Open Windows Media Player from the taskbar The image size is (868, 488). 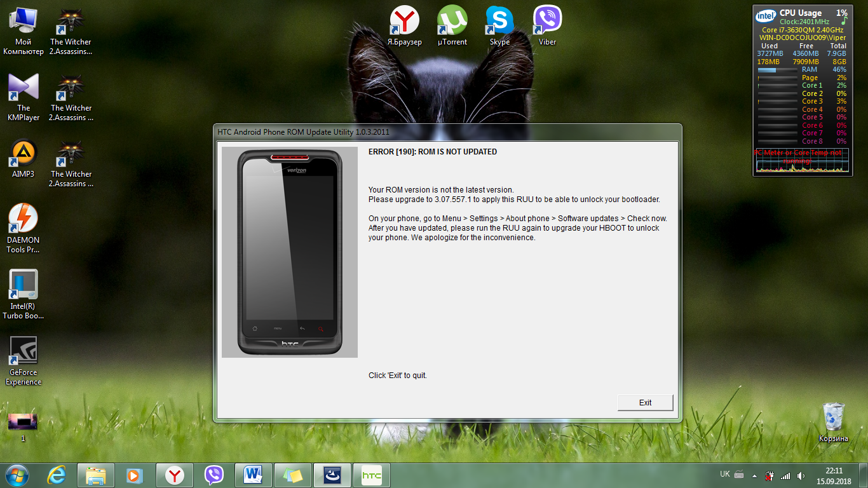[134, 475]
